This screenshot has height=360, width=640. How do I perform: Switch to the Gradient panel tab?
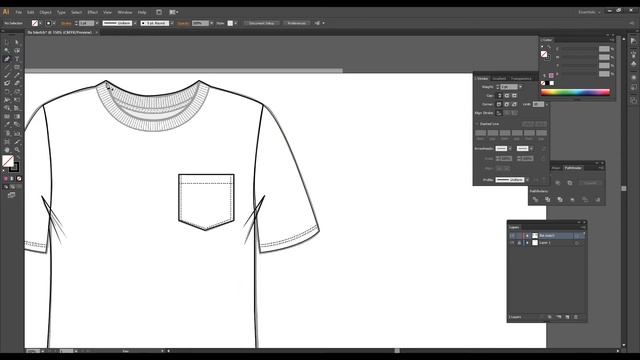click(x=499, y=78)
